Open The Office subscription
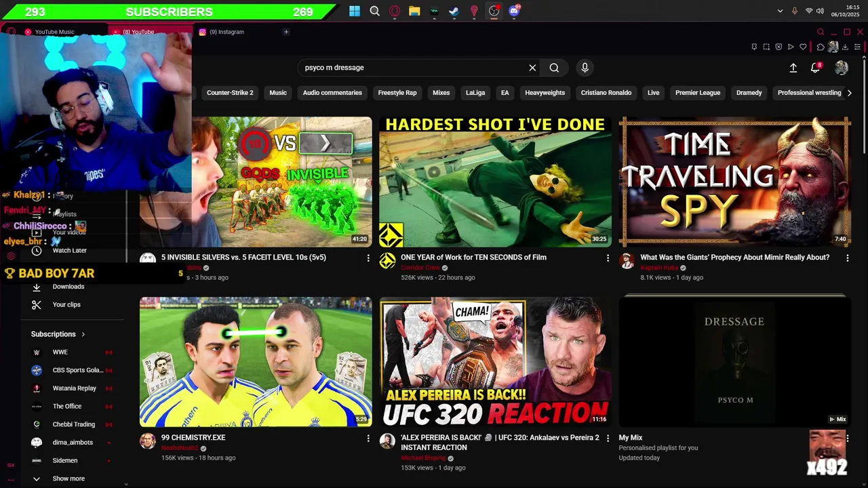 pos(71,407)
